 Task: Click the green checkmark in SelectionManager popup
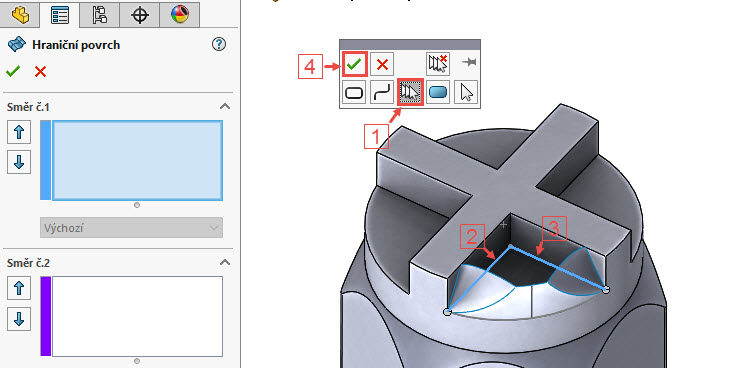pyautogui.click(x=354, y=64)
